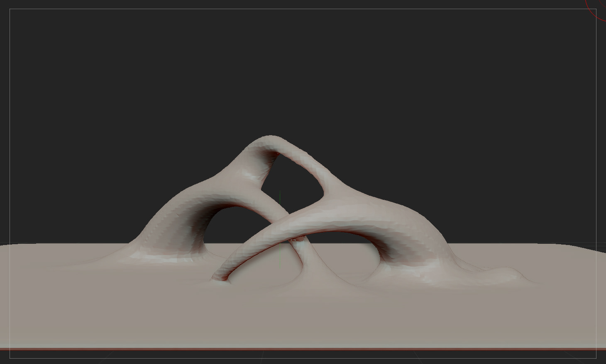606x364 pixels.
Task: Click the red floor line below the base
Action: pyautogui.click(x=303, y=349)
